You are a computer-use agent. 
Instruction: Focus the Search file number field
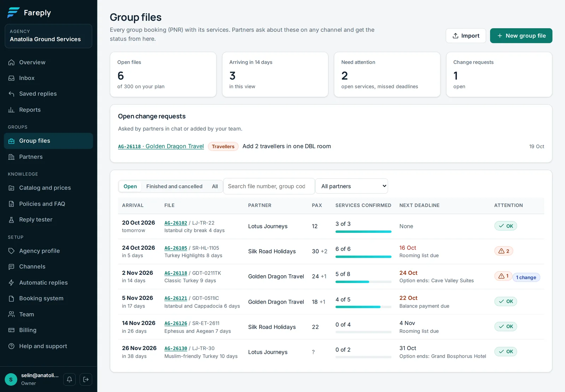269,186
